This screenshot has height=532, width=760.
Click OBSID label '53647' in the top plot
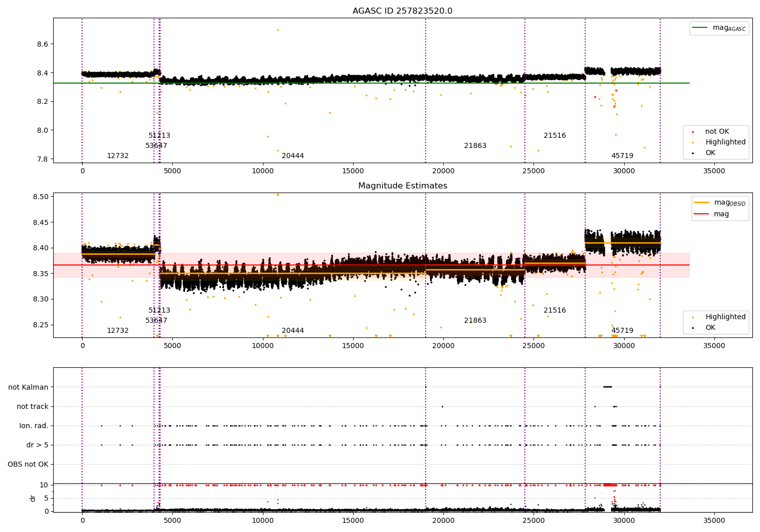pos(156,146)
